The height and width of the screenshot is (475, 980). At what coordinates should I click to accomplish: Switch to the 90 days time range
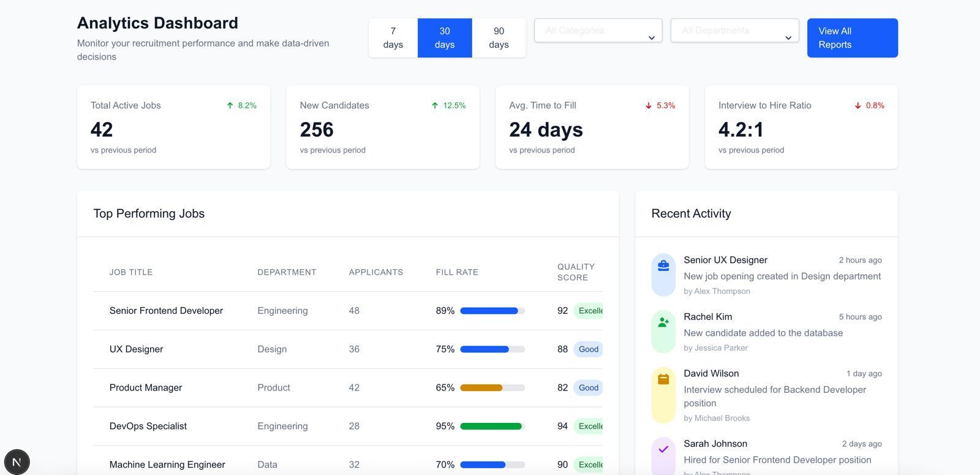499,38
